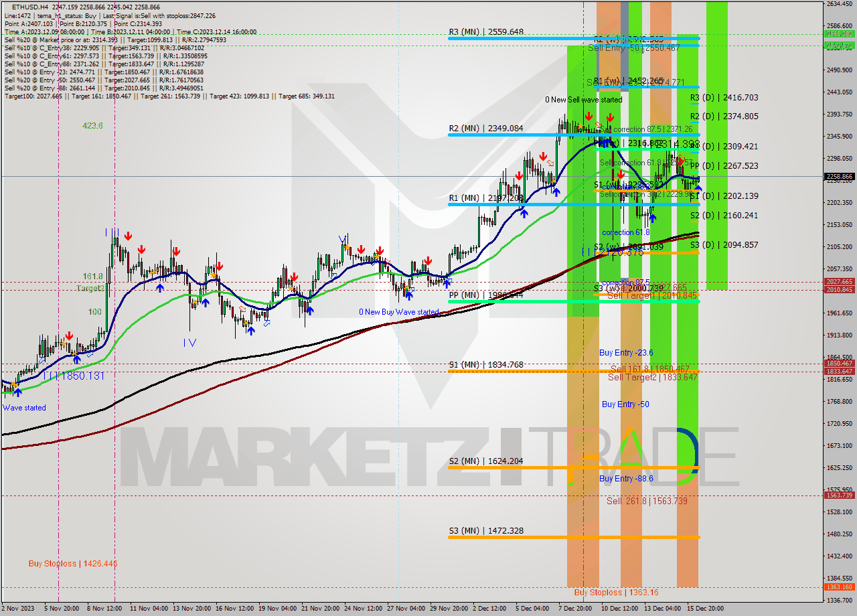The image size is (857, 616).
Task: Click the 'Sell Target1 | 2010.845' label
Action: click(x=651, y=295)
